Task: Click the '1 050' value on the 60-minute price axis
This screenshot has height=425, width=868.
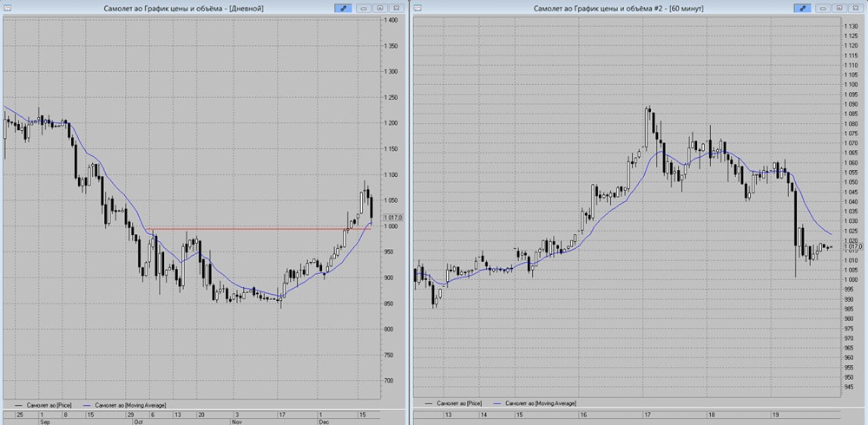Action: point(850,182)
